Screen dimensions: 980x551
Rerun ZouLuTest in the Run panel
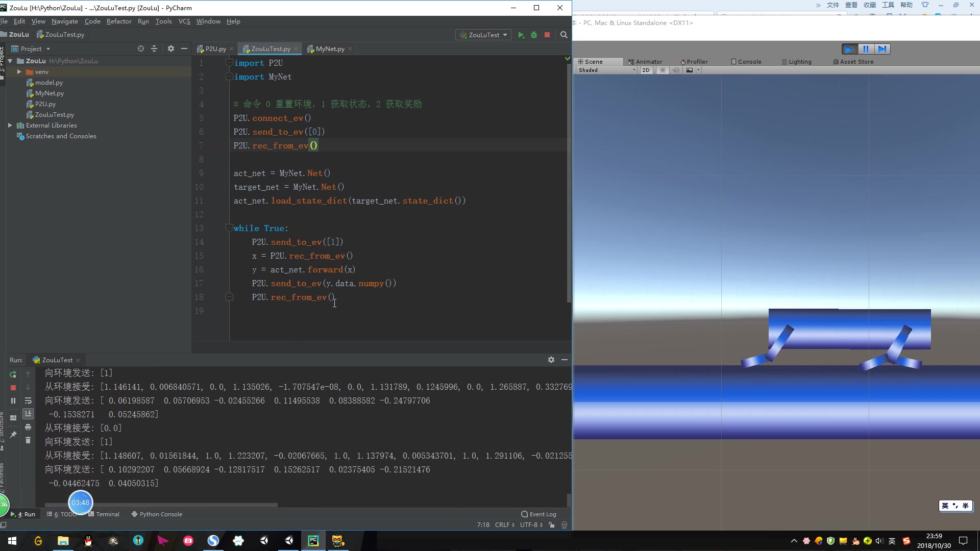pyautogui.click(x=13, y=374)
